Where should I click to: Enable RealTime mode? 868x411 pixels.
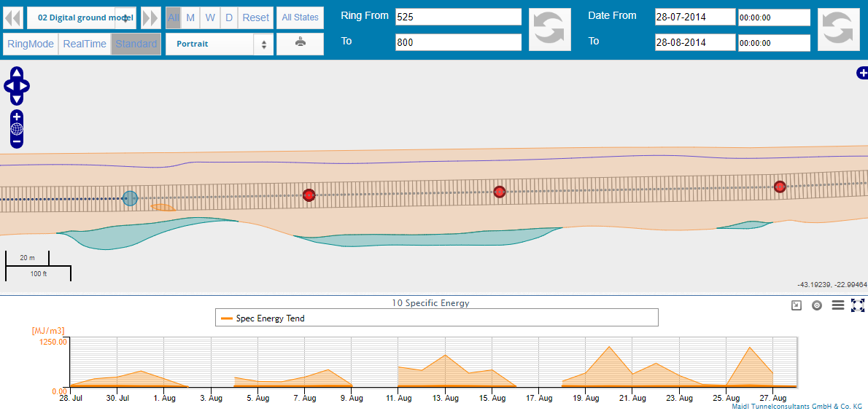click(x=85, y=44)
